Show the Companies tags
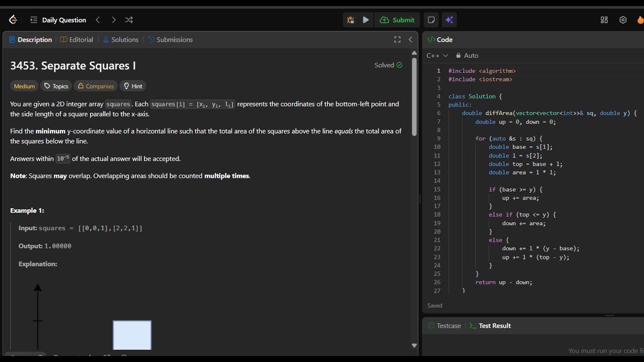 pos(96,86)
